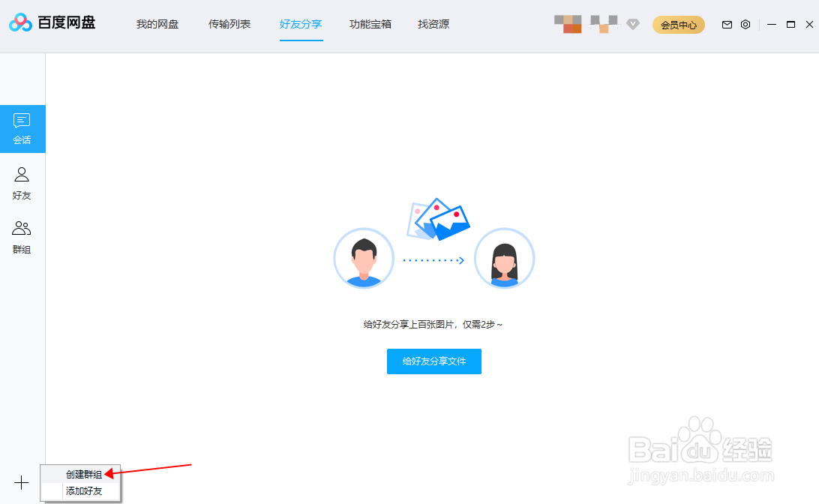
Task: Open 会员中心 via the yellow button
Action: tap(678, 24)
